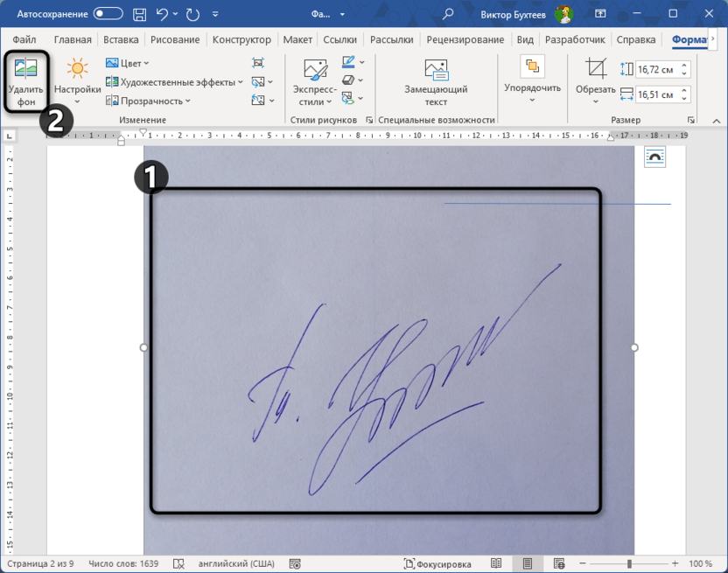Switch to the Справка tab
This screenshot has width=728, height=573.
pos(635,40)
